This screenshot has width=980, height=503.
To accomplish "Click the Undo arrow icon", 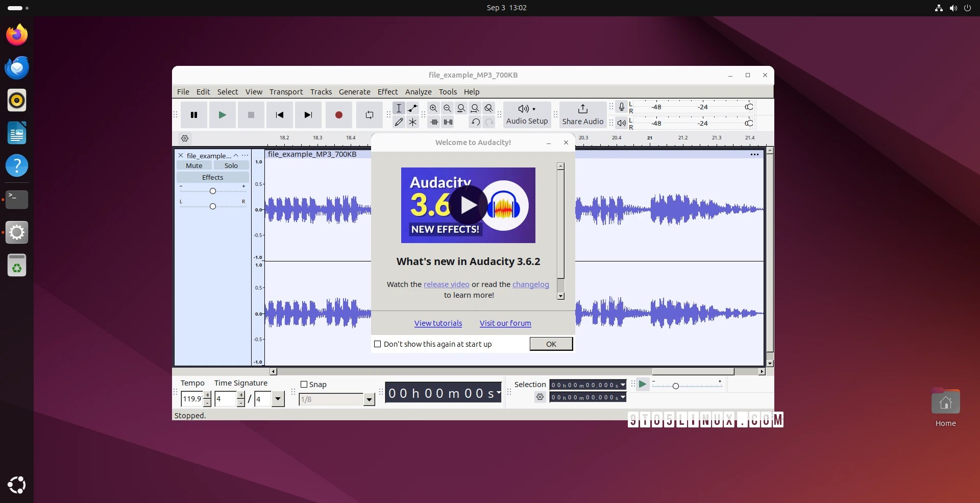I will pyautogui.click(x=475, y=122).
